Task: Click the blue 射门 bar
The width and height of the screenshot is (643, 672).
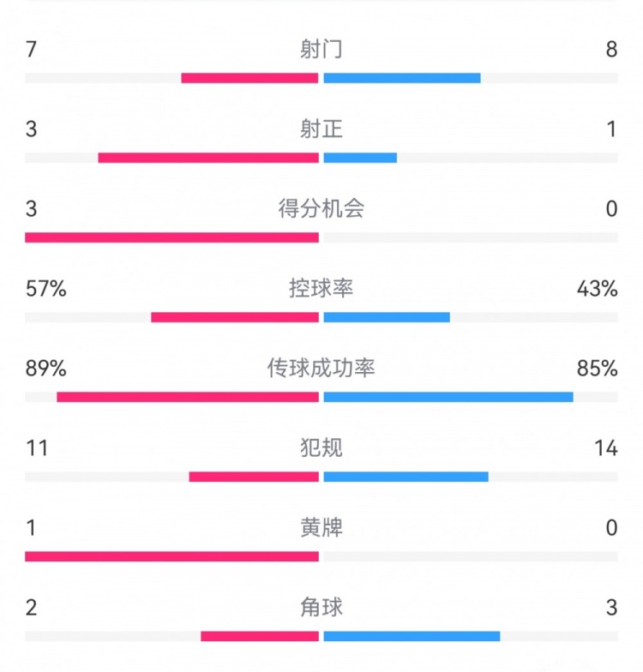Action: [x=402, y=78]
